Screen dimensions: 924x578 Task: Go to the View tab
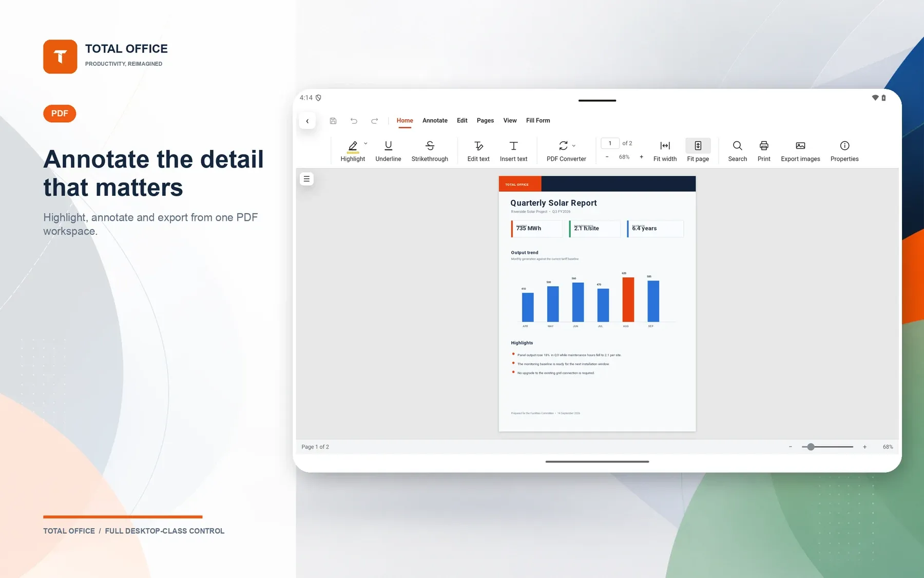pyautogui.click(x=510, y=121)
